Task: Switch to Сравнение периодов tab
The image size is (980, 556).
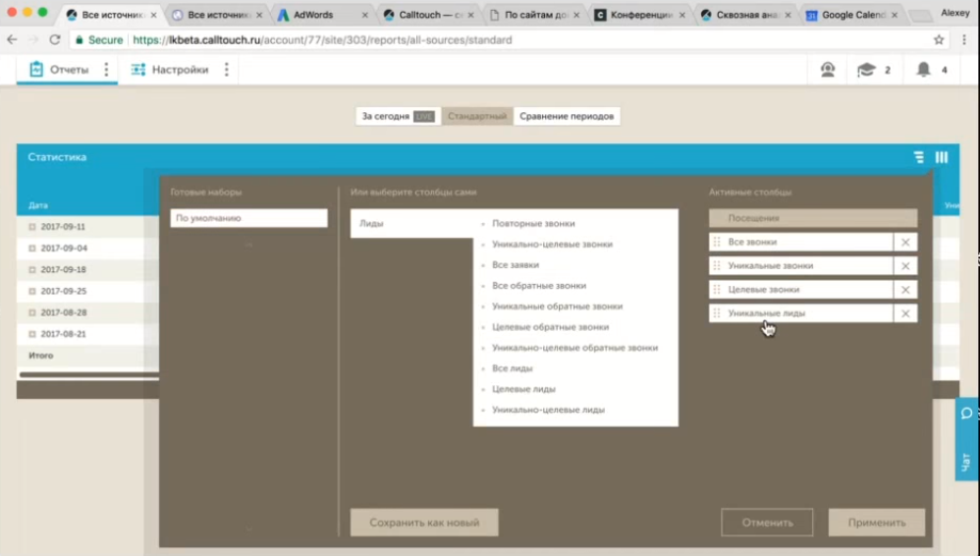Action: pyautogui.click(x=567, y=116)
